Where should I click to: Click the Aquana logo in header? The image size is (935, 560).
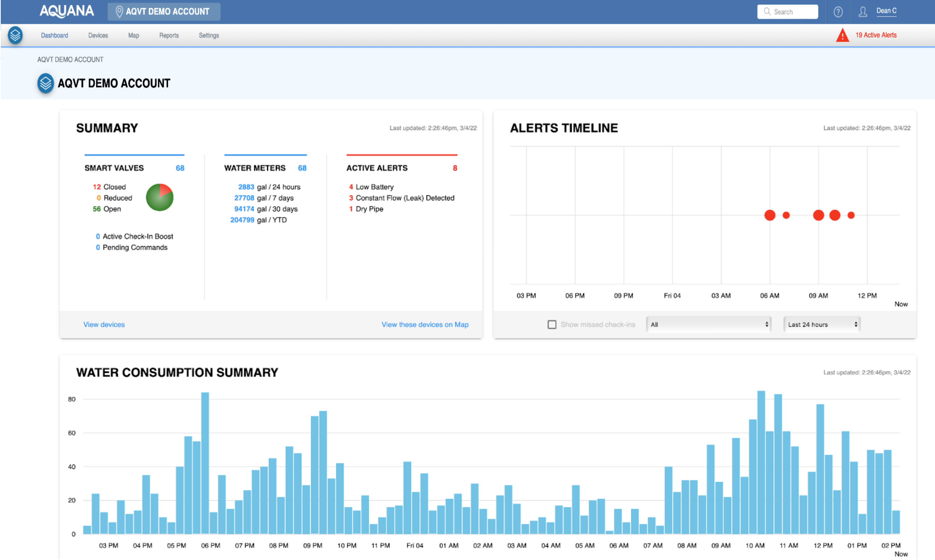[x=67, y=11]
